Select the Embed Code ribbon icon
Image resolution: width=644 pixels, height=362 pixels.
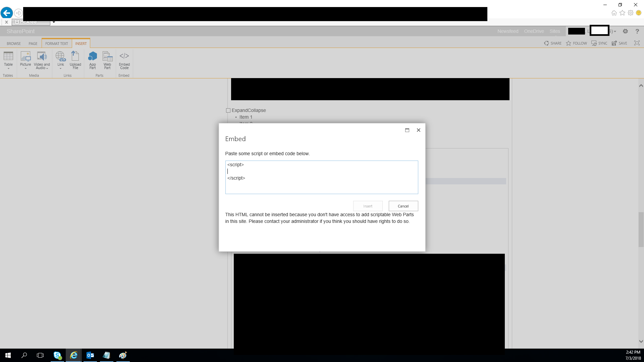[x=124, y=60]
